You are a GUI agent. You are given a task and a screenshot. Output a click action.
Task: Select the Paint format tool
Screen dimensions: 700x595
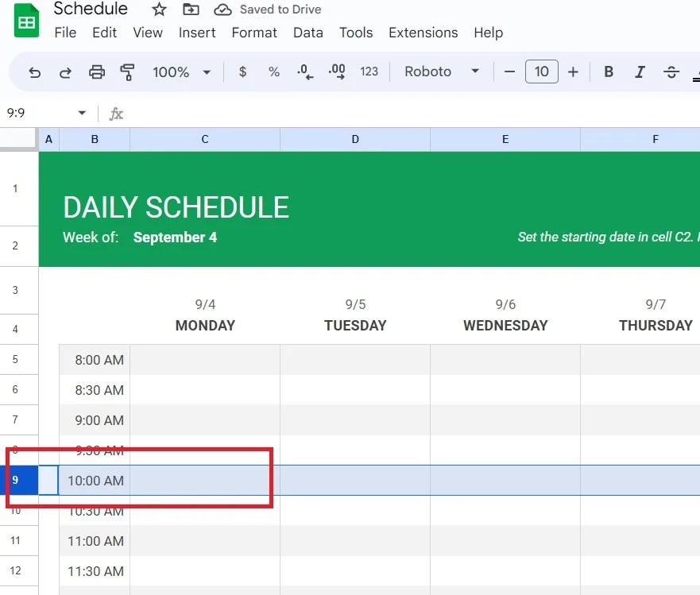pyautogui.click(x=127, y=71)
